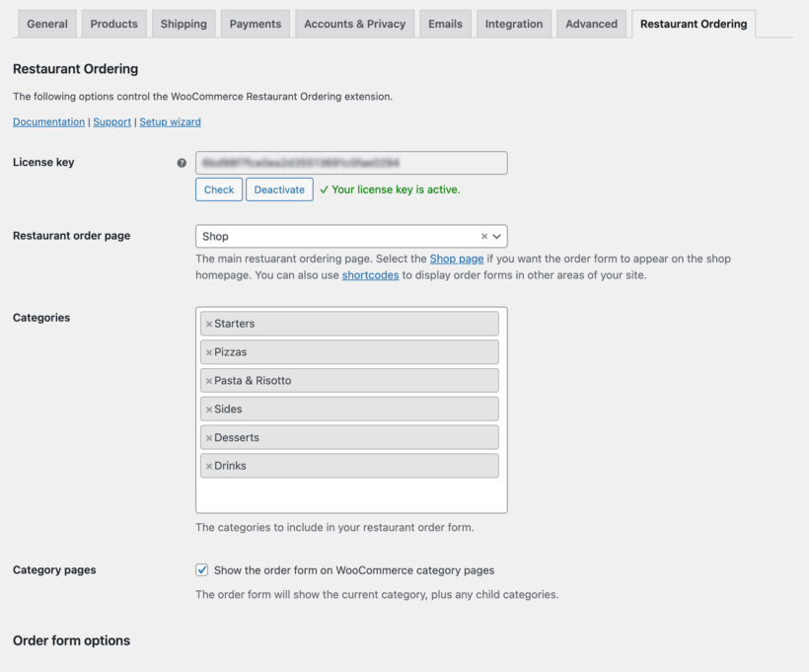Check the license key status
The image size is (809, 672).
[218, 188]
